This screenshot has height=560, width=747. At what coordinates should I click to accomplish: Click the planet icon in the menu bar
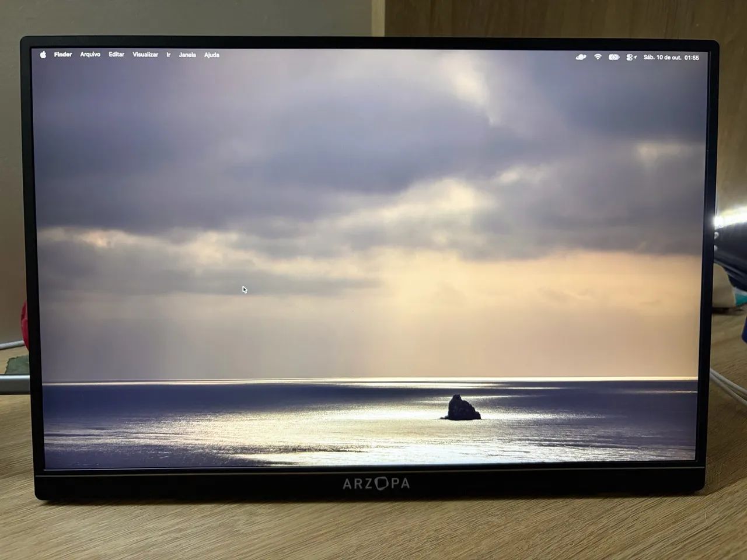coord(581,57)
